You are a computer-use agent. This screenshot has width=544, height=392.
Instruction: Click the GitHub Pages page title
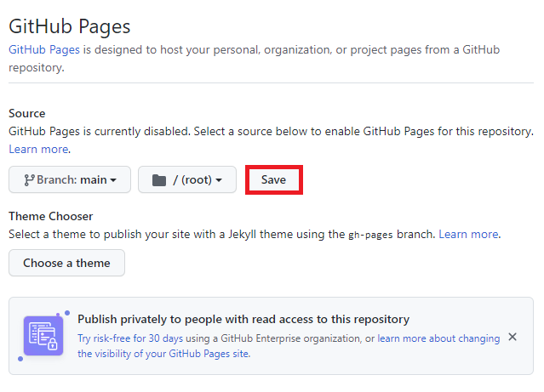[x=70, y=26]
